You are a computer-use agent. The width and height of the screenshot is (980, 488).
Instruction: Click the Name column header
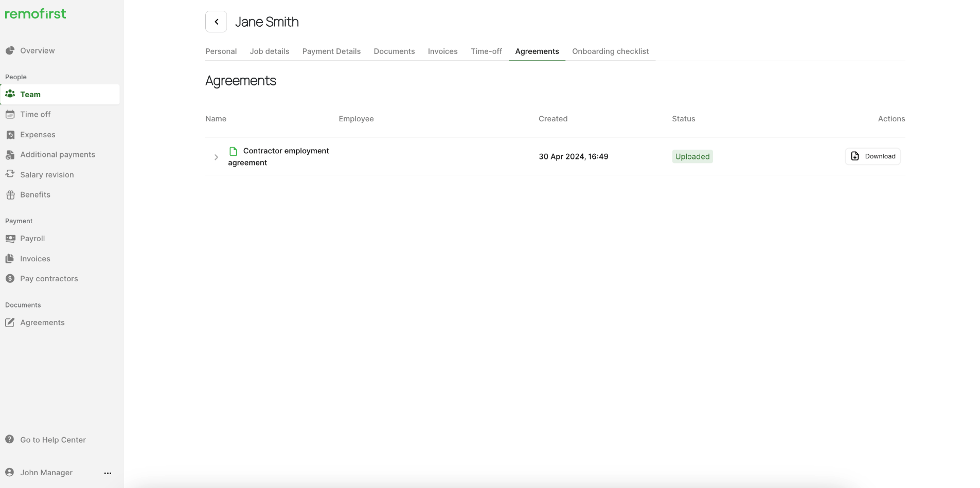click(216, 119)
